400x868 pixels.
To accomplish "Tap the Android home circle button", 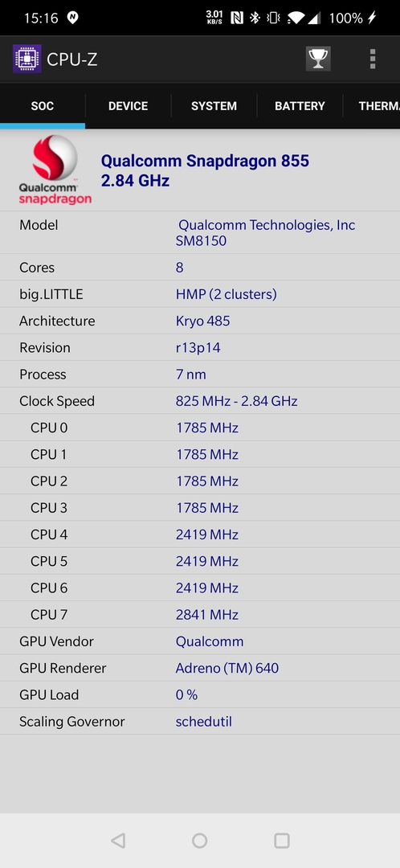I will coord(200,841).
